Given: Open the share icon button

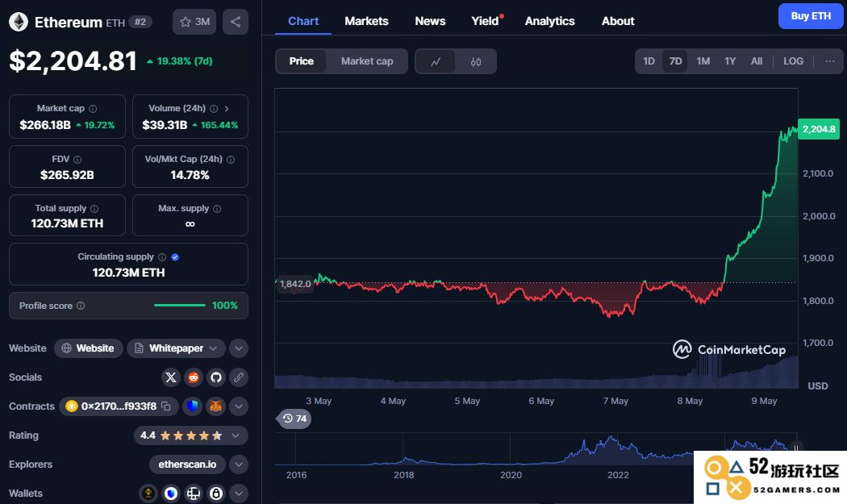Looking at the screenshot, I should click(236, 22).
